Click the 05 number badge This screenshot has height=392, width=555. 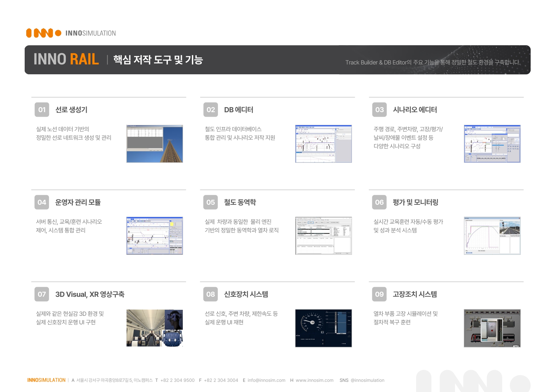point(211,202)
